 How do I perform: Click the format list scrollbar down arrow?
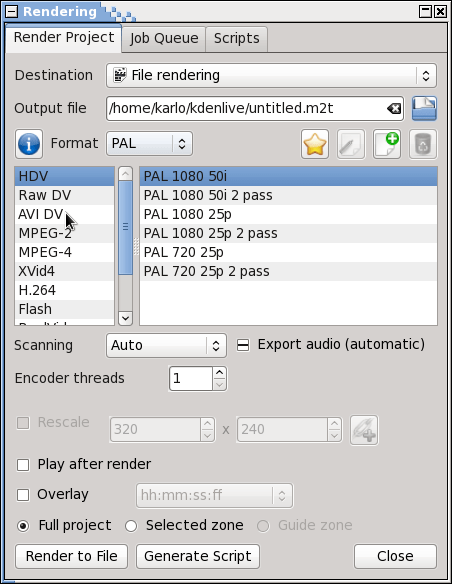click(125, 318)
